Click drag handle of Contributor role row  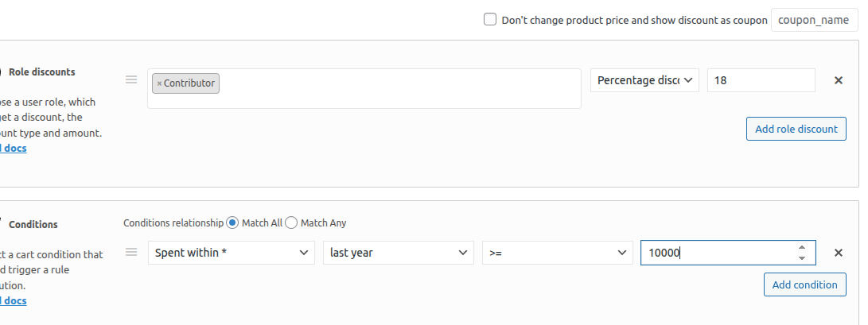pyautogui.click(x=132, y=79)
